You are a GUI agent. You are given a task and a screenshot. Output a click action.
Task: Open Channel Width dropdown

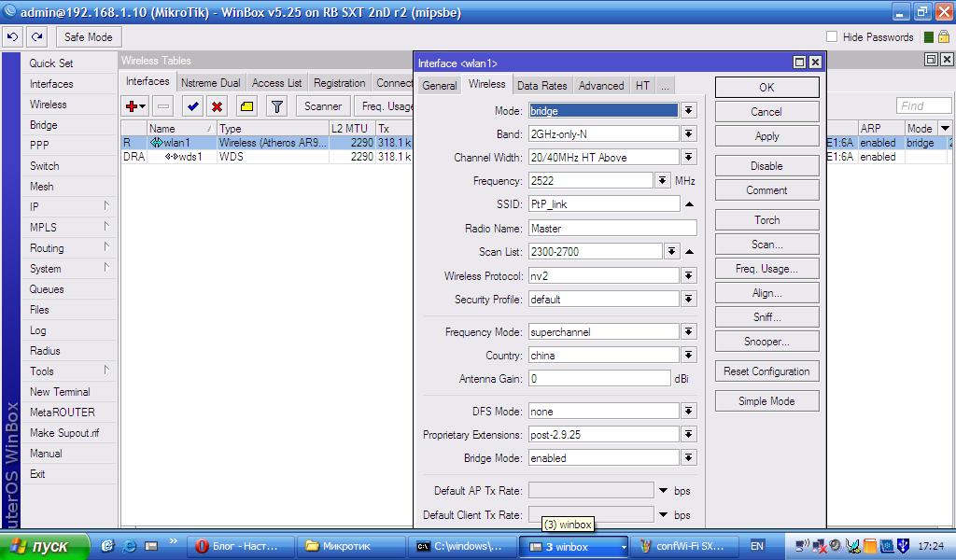coord(688,157)
